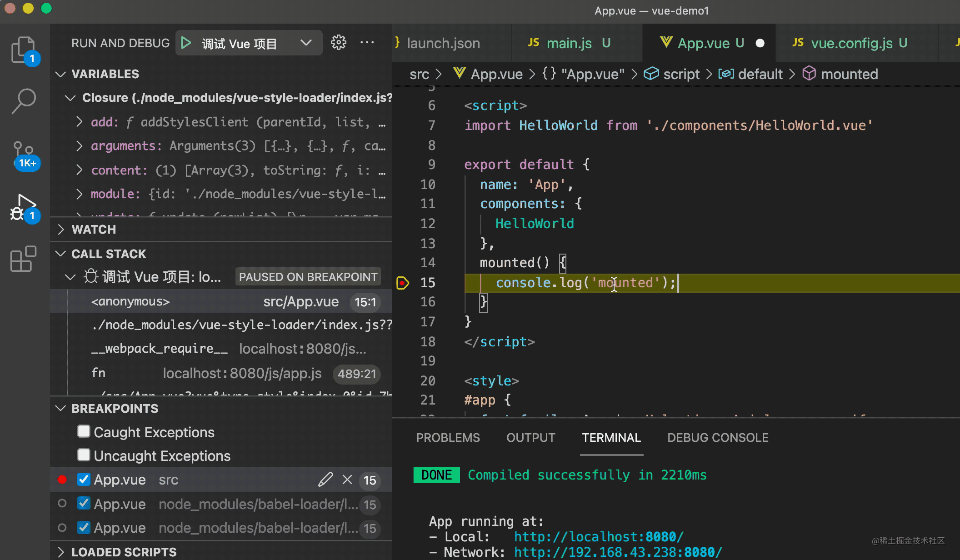Open launch.json via the gear icon

click(x=338, y=43)
